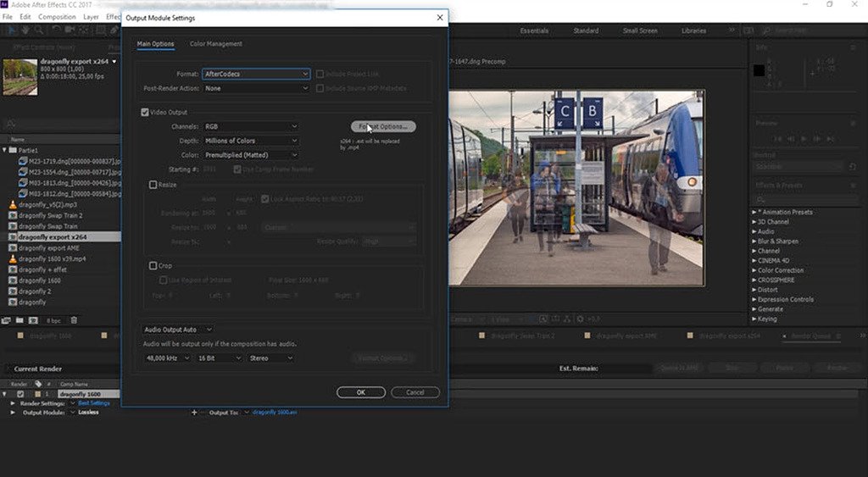Close the Output Module Settings dialog

(x=440, y=18)
